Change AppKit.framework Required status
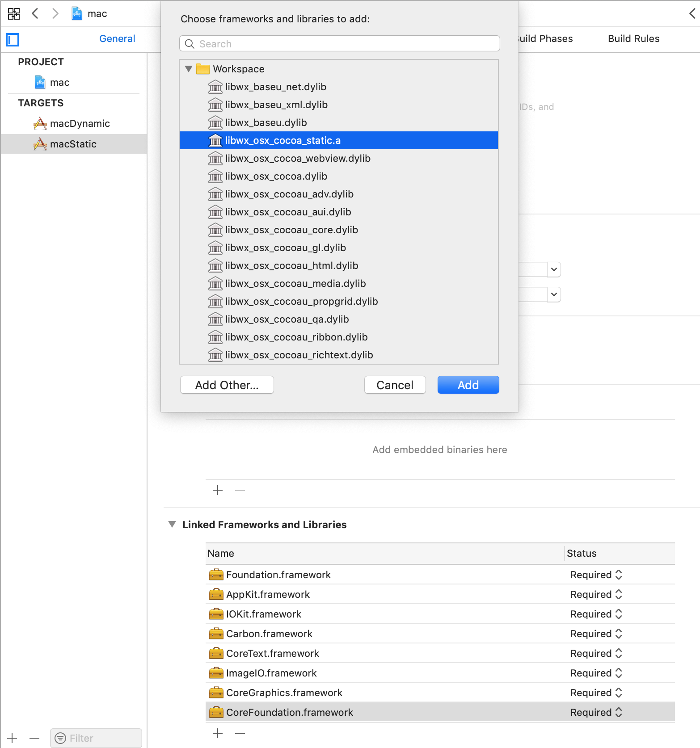 pos(596,594)
